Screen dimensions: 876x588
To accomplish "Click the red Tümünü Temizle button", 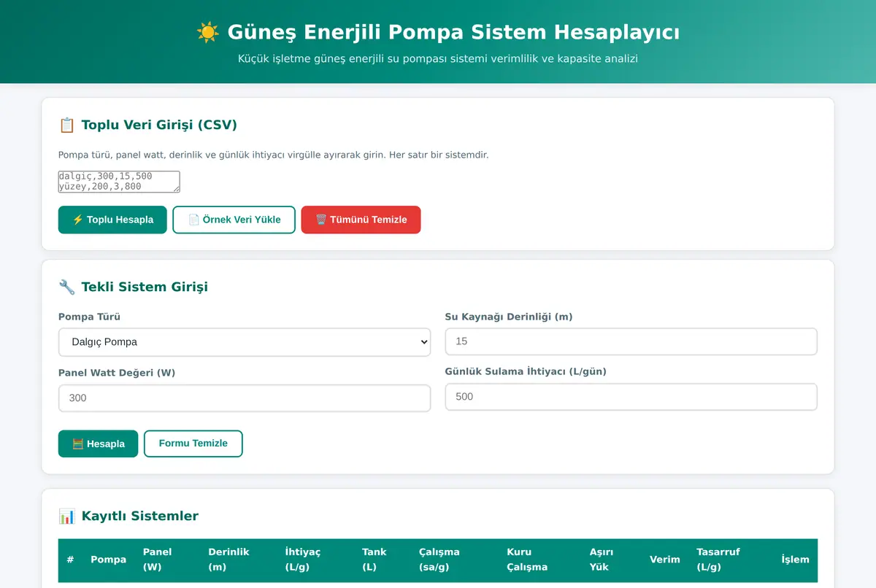I will click(x=361, y=220).
